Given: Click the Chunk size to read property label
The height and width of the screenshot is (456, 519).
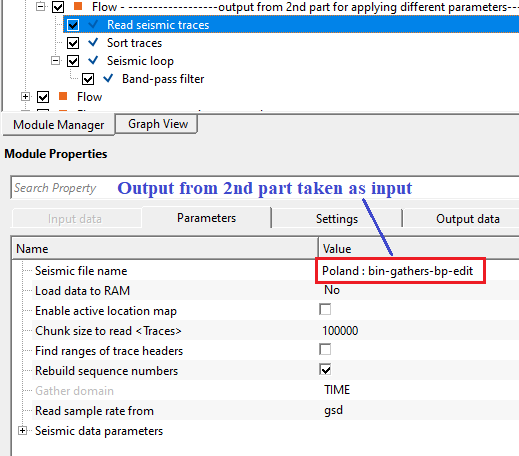Looking at the screenshot, I should (108, 331).
